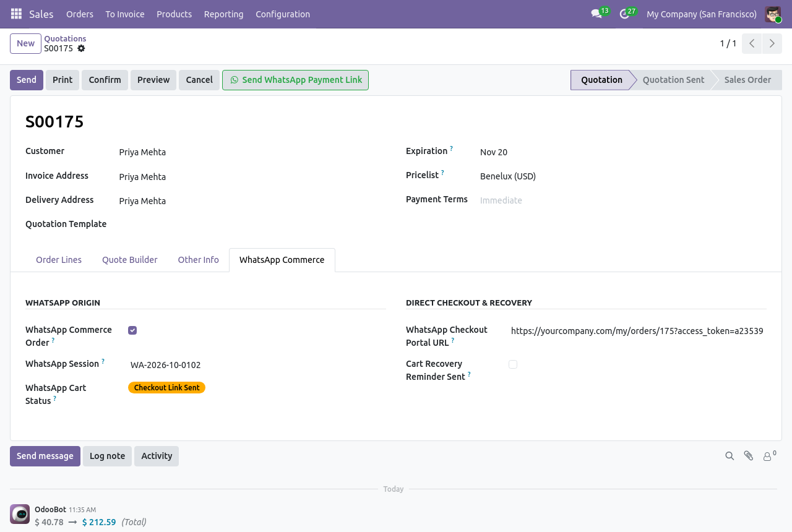This screenshot has width=792, height=532.
Task: Open help tooltip next to WhatsApp Session
Action: click(103, 361)
